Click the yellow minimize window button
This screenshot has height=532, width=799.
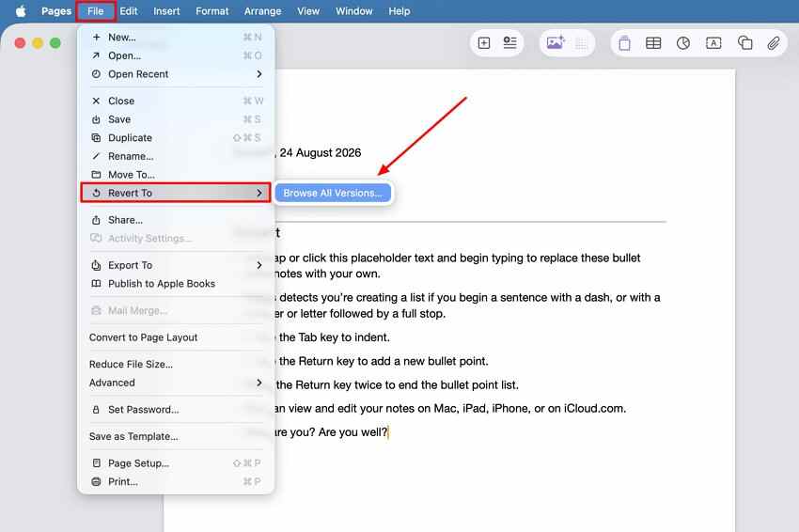38,43
